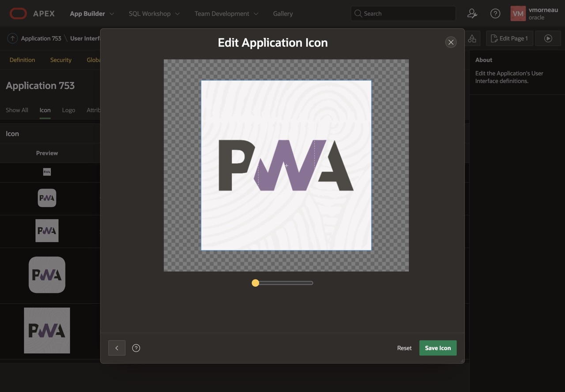The height and width of the screenshot is (392, 565).
Task: Switch to the Security tab
Action: tap(61, 60)
